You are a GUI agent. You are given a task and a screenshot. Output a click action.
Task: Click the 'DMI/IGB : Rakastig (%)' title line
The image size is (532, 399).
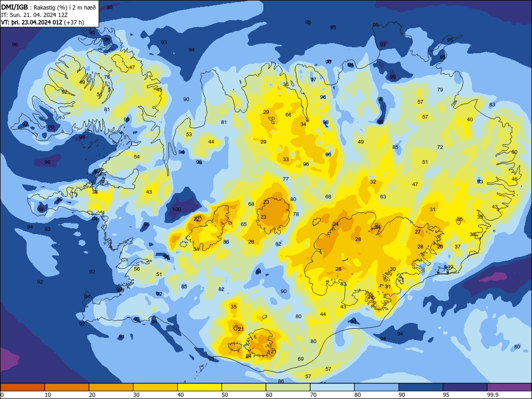(48, 7)
